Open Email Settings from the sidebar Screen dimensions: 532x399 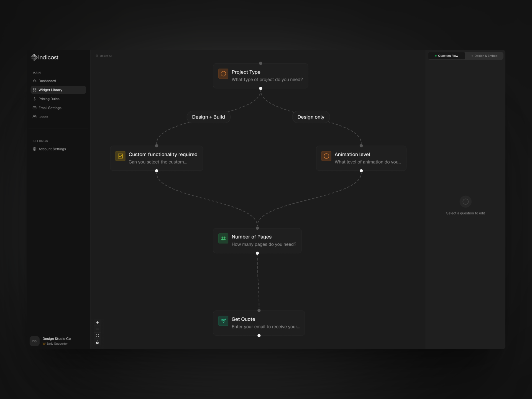click(x=50, y=108)
